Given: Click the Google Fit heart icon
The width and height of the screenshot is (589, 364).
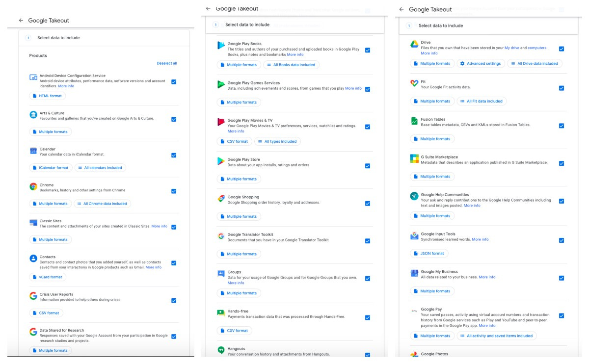Looking at the screenshot, I should click(414, 83).
